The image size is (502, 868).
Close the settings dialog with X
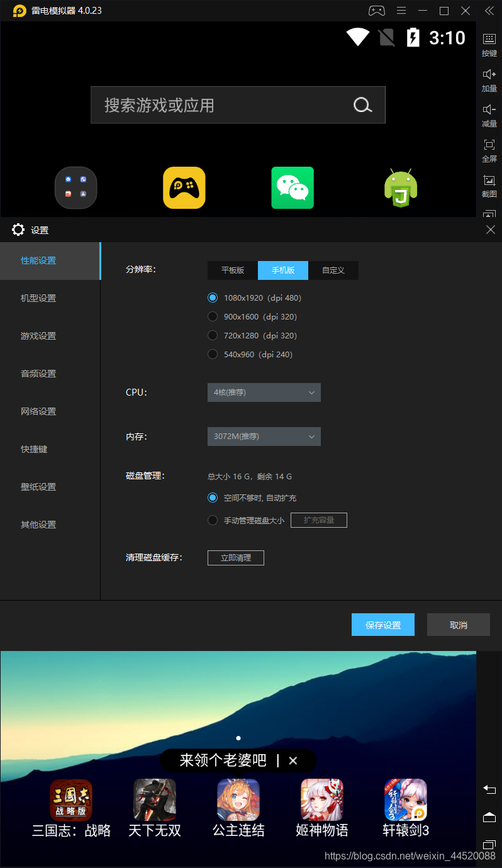491,230
